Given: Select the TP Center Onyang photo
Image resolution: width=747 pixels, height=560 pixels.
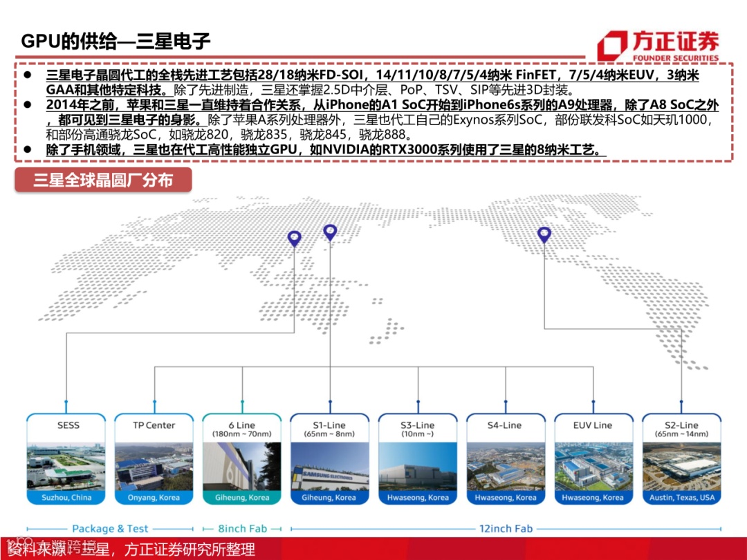Looking at the screenshot, I should pyautogui.click(x=154, y=467).
